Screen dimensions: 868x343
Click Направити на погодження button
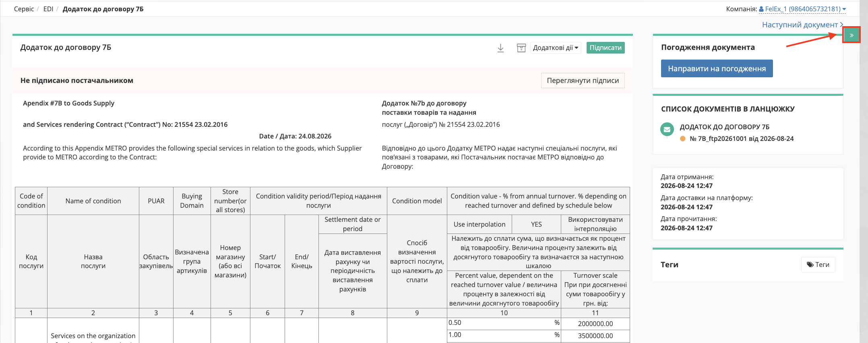[717, 68]
